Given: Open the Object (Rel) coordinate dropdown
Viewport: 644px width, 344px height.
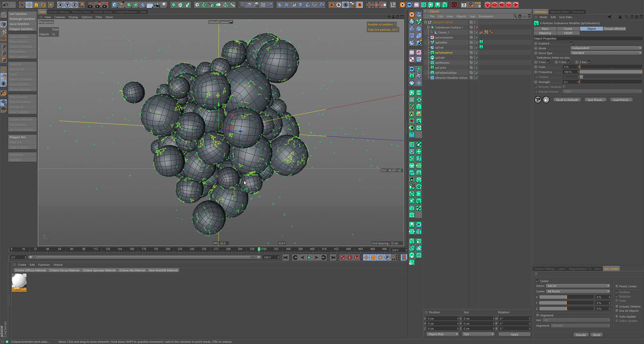Looking at the screenshot, I should pyautogui.click(x=442, y=334).
